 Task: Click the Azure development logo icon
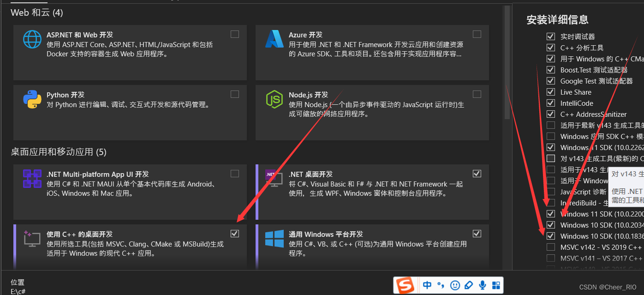click(x=274, y=39)
